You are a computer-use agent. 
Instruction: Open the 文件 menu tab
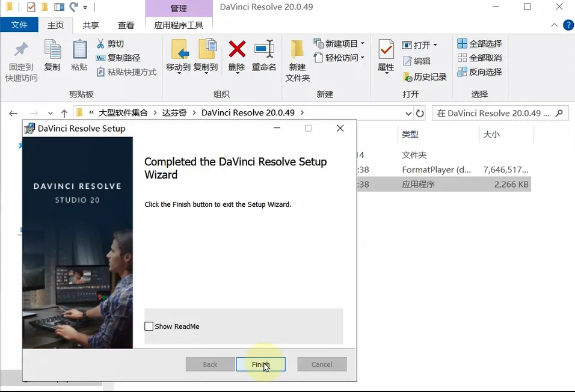tap(19, 25)
